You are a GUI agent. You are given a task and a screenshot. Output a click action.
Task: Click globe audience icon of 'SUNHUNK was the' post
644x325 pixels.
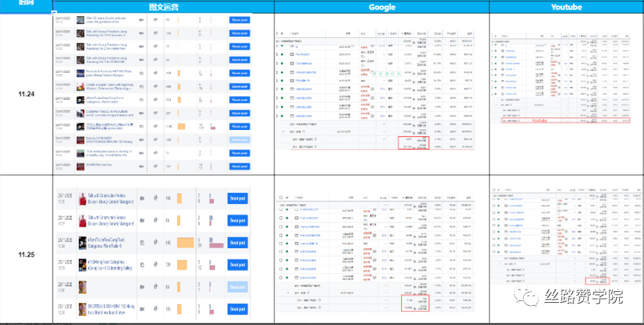(155, 166)
